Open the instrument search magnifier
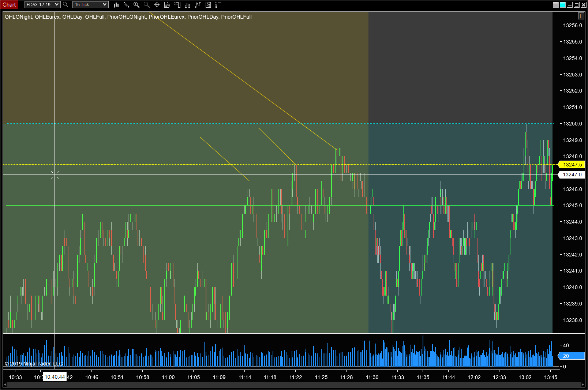Image resolution: width=588 pixels, height=390 pixels. (x=65, y=4)
